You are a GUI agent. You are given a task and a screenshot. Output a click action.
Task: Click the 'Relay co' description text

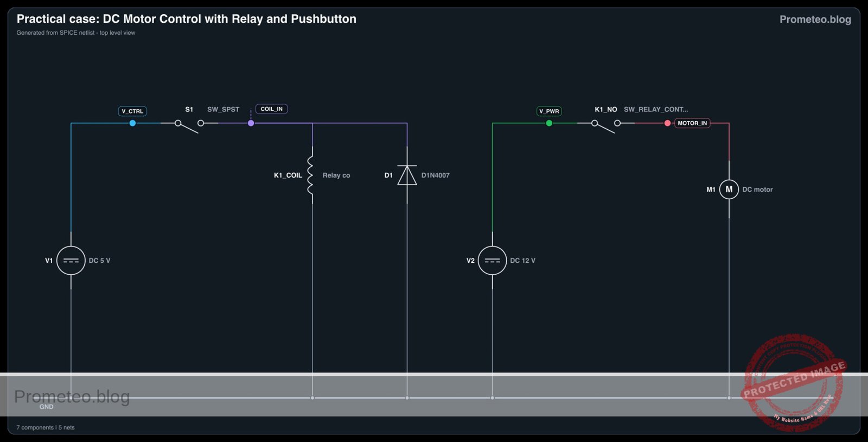[x=336, y=175]
